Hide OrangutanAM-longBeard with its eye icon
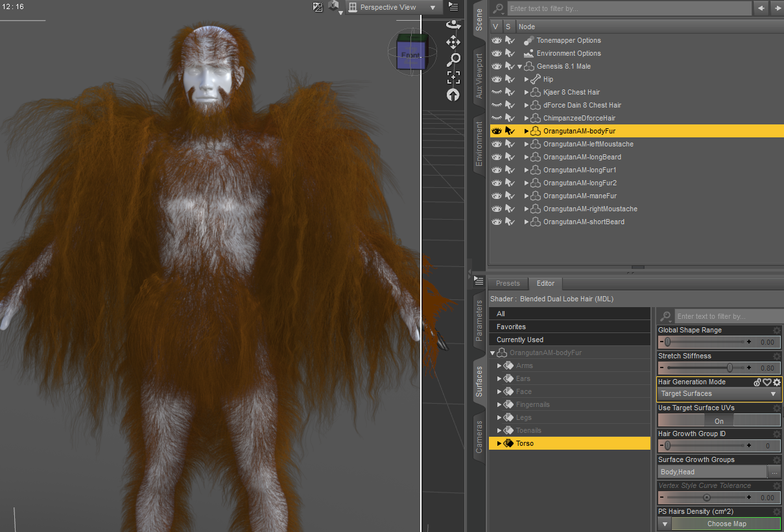Viewport: 784px width, 532px height. (497, 157)
